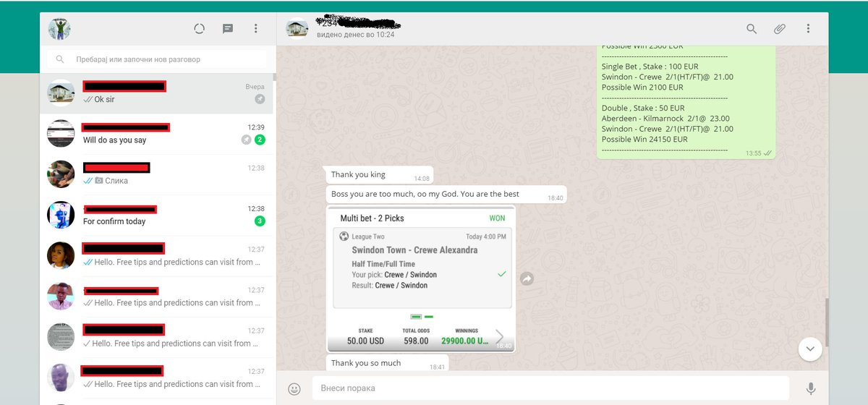Click avatar of 'For confirm today' chat

point(61,215)
